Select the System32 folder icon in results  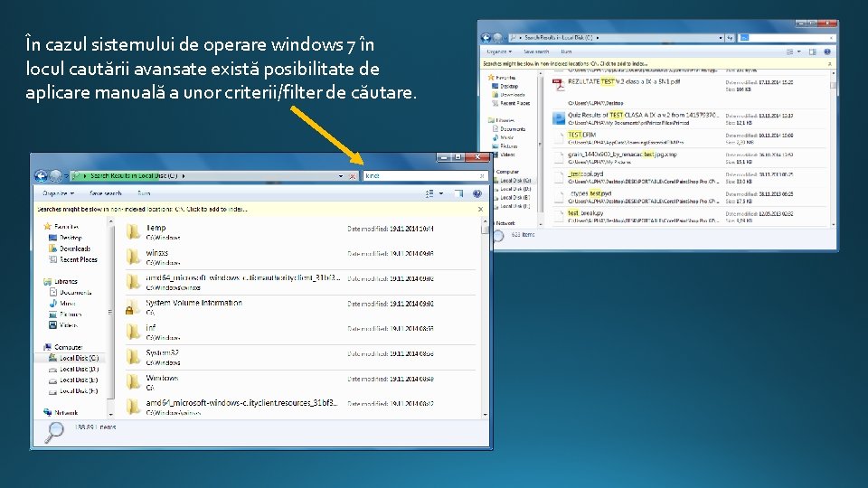(x=133, y=357)
